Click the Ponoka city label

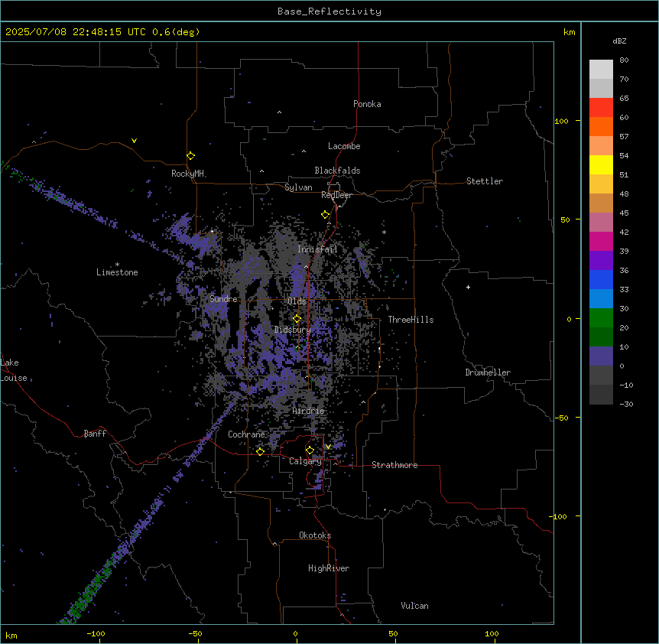pos(367,104)
